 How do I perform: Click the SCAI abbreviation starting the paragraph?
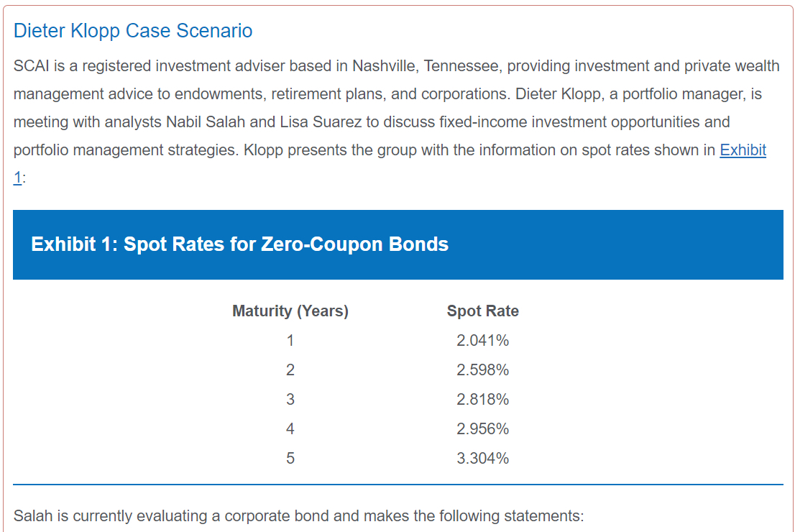coord(30,66)
